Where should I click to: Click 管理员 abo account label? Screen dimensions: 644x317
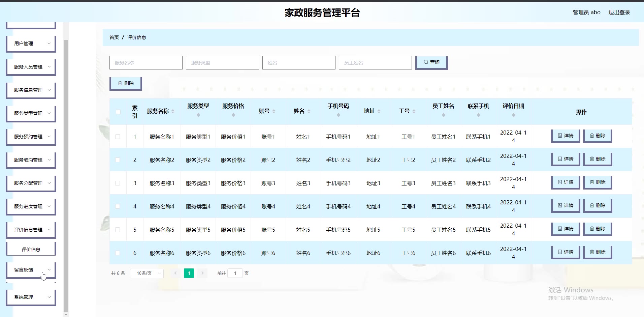tap(587, 12)
